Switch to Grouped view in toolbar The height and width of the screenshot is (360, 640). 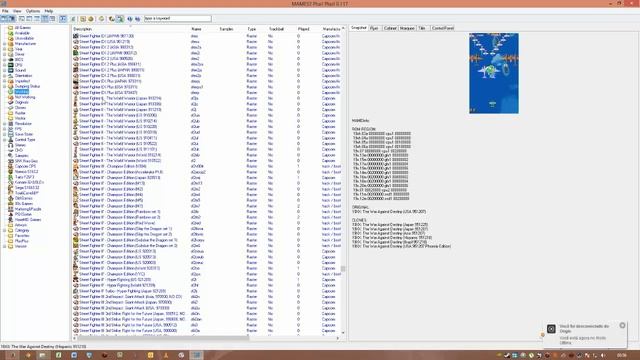tap(53, 19)
